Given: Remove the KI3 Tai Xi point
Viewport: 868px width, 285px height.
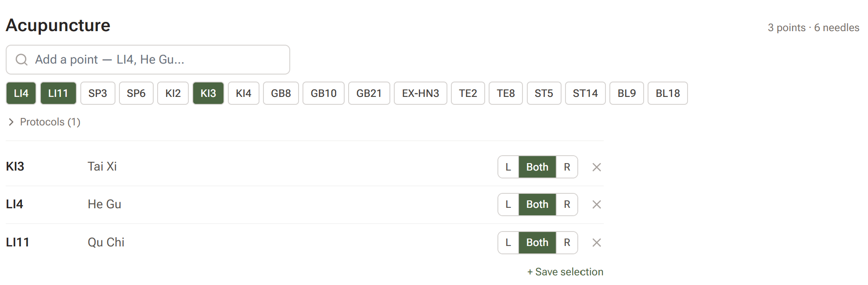Looking at the screenshot, I should click(596, 167).
